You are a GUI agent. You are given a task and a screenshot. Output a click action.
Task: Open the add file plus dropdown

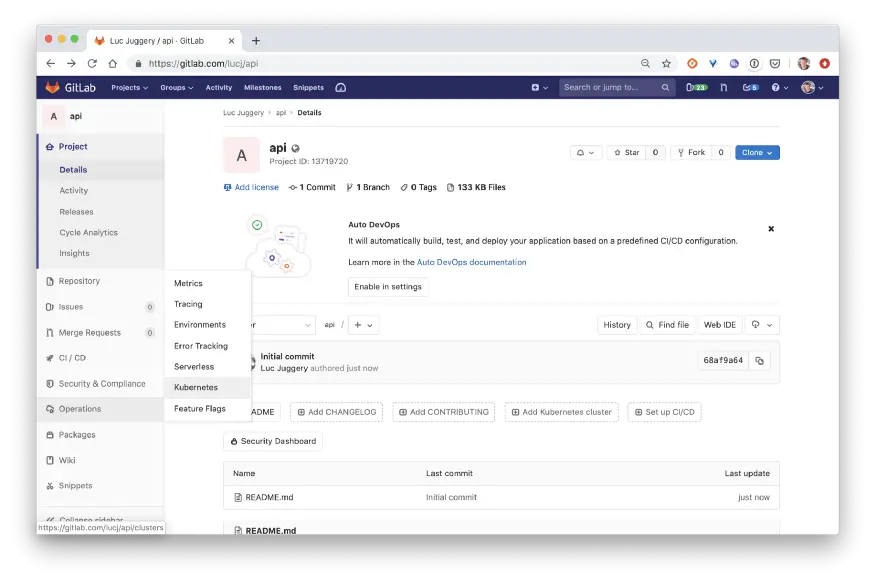363,325
